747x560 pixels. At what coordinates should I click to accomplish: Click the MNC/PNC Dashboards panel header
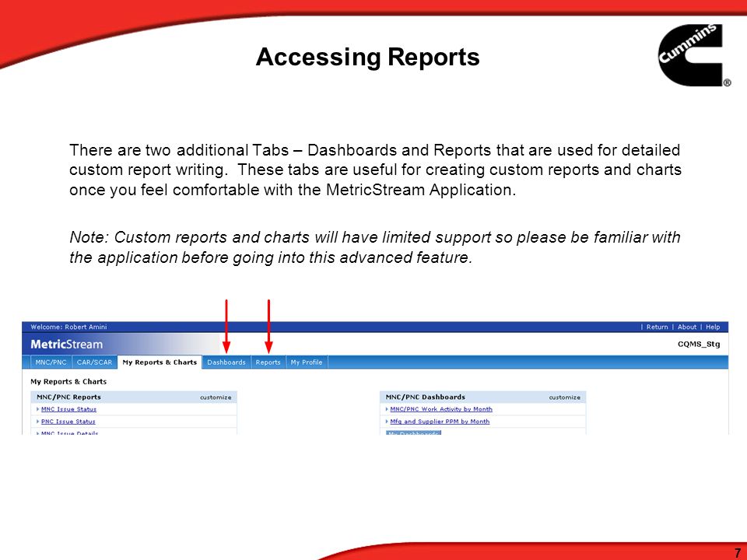pyautogui.click(x=482, y=397)
